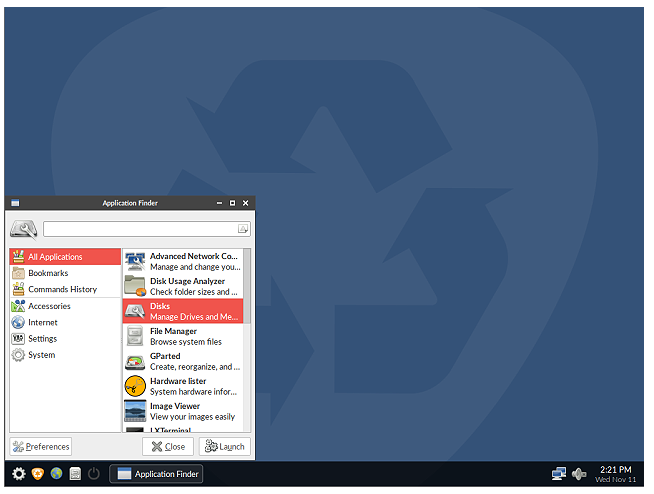Select the System category
Screen dimensions: 654x494
coord(65,355)
